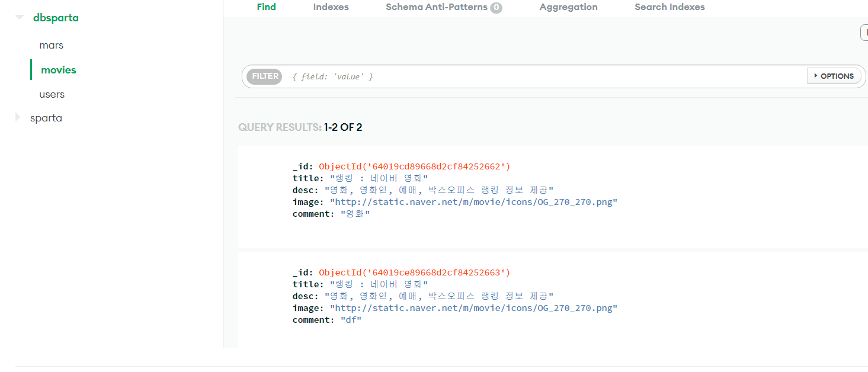
Task: Click the QUERY RESULTS 1-2 OF 2 label
Action: (300, 127)
